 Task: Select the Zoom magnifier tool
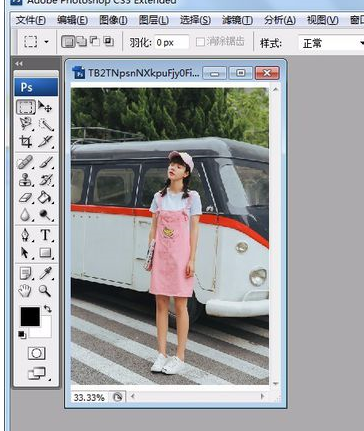45,291
